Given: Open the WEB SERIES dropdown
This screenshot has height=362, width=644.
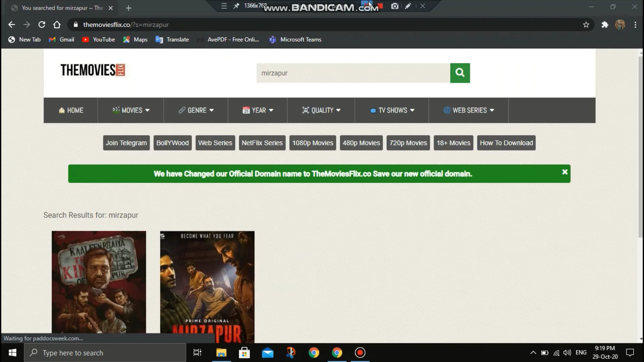Looking at the screenshot, I should (x=469, y=110).
